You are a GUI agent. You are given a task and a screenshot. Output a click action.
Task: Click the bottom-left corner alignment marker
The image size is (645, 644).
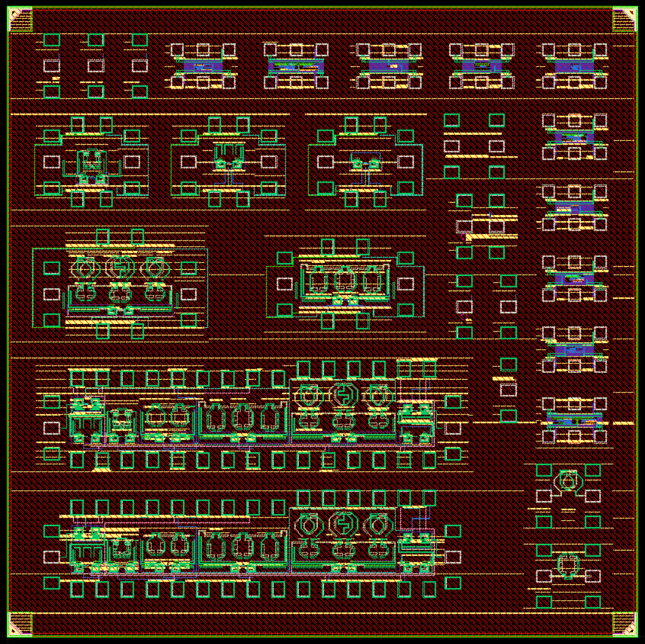[20, 624]
